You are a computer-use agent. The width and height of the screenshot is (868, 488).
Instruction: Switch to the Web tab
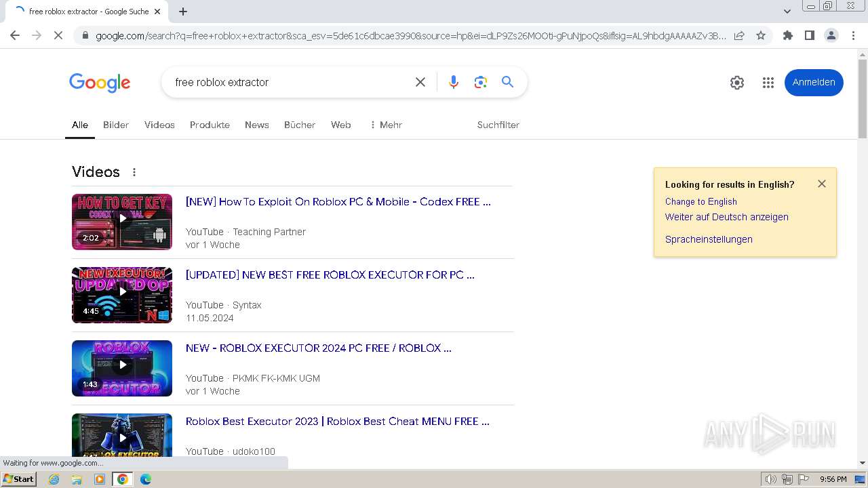pyautogui.click(x=341, y=125)
